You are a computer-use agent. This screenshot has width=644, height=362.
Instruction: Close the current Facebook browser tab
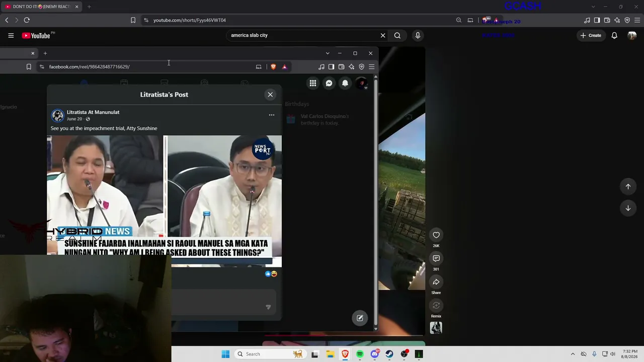(33, 53)
